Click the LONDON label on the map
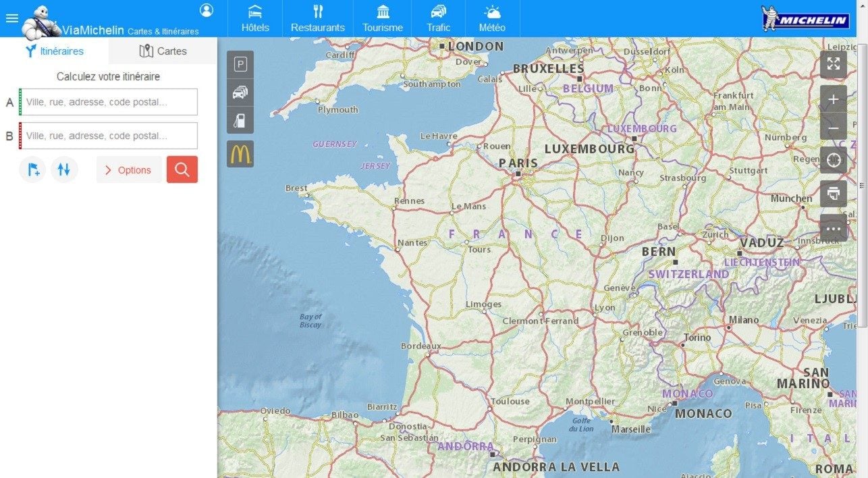868x478 pixels. pos(476,47)
